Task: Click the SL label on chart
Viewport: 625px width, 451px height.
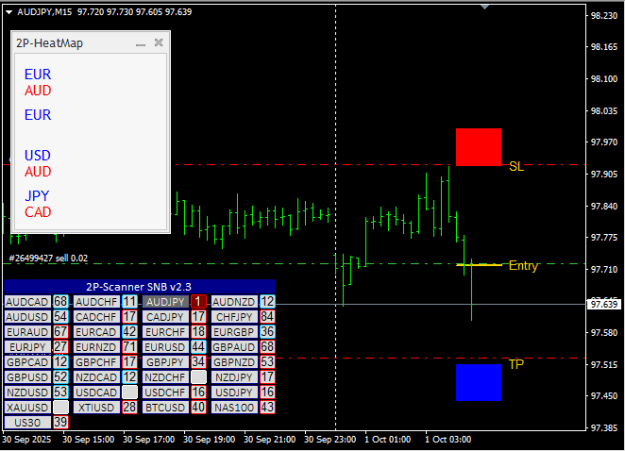Action: 516,167
